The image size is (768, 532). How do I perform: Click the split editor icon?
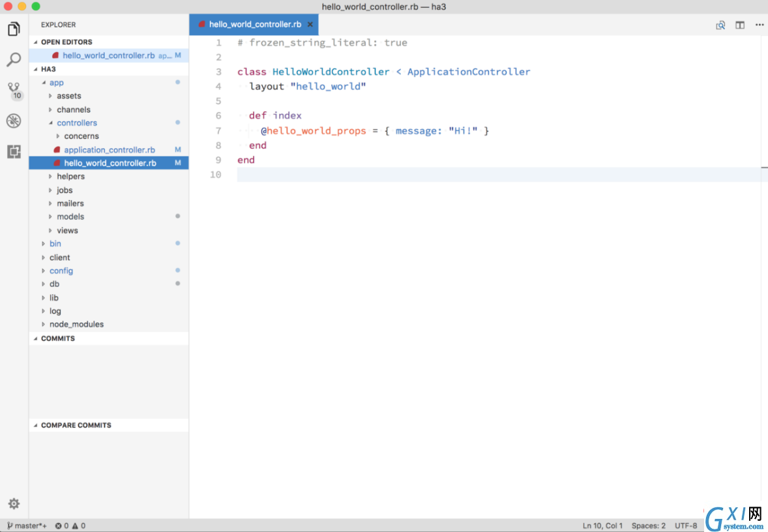(739, 25)
